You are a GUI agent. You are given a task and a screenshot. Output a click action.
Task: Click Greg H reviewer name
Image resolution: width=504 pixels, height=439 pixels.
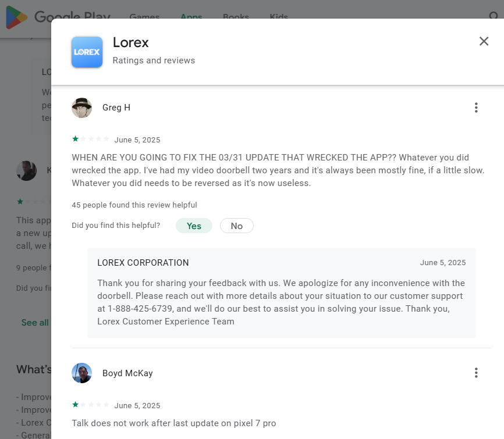(116, 108)
